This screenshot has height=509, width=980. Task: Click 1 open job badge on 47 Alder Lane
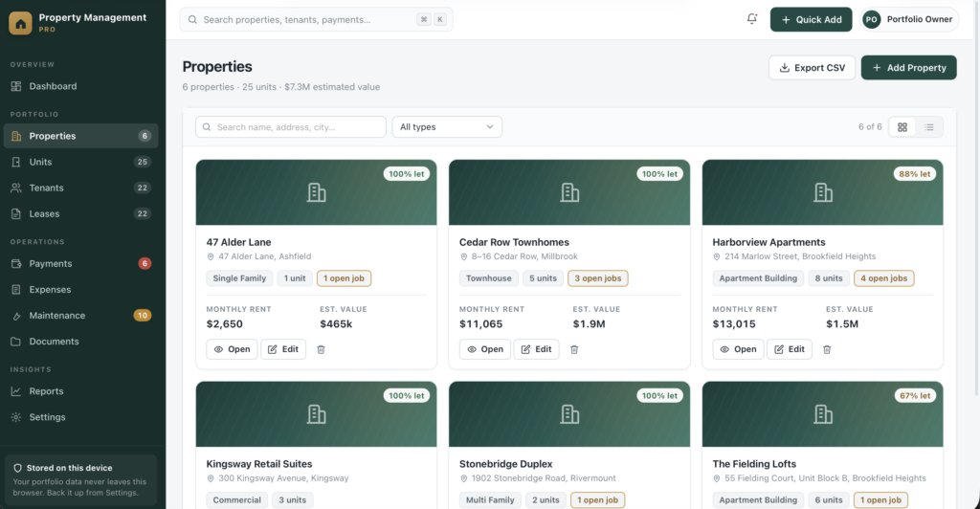pyautogui.click(x=344, y=278)
